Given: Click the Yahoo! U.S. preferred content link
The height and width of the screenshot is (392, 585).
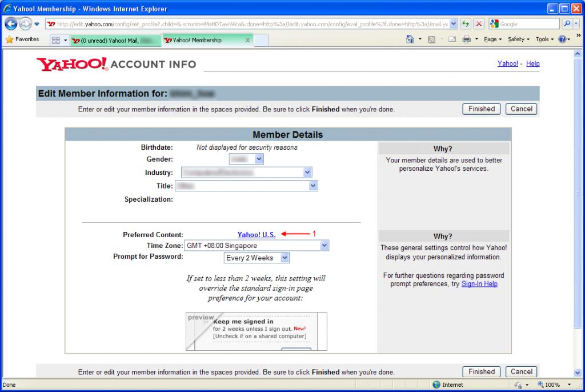Looking at the screenshot, I should point(257,234).
